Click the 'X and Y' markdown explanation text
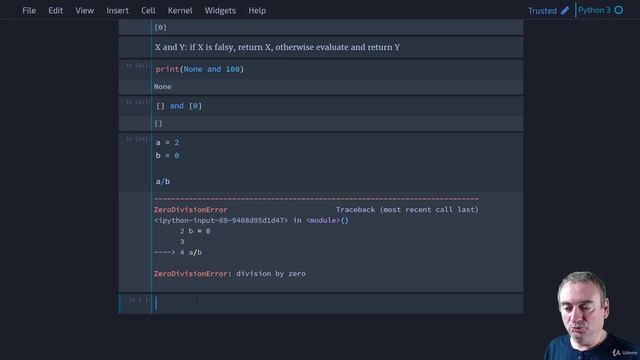 point(277,47)
